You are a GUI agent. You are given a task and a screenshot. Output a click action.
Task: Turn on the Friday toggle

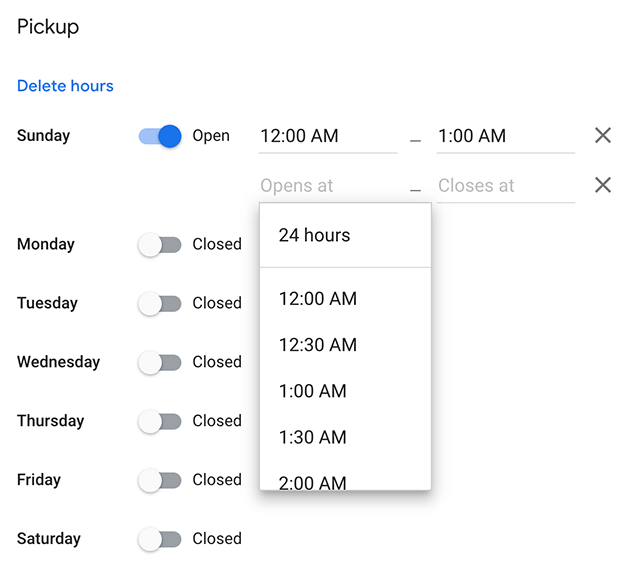pos(160,480)
